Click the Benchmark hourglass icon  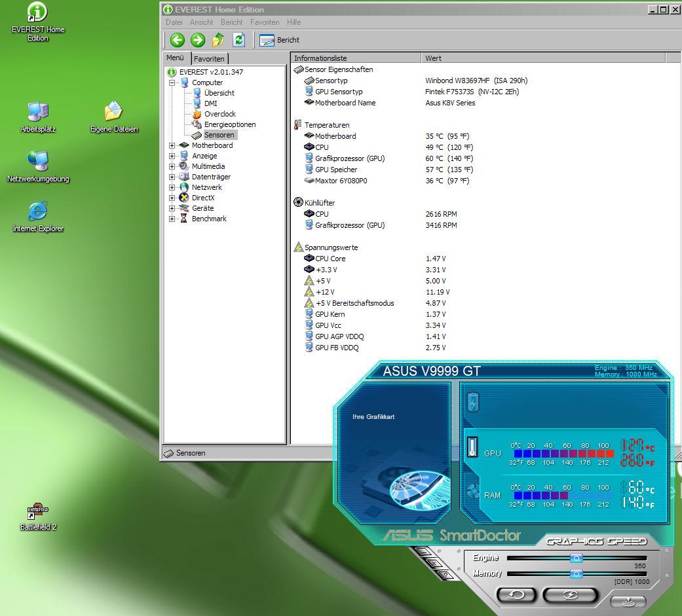tap(184, 219)
